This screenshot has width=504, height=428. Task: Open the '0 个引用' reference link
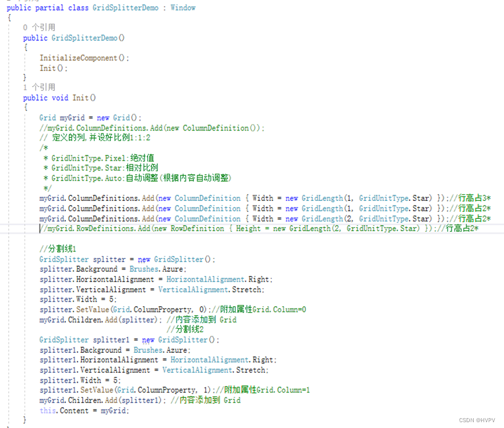point(39,27)
